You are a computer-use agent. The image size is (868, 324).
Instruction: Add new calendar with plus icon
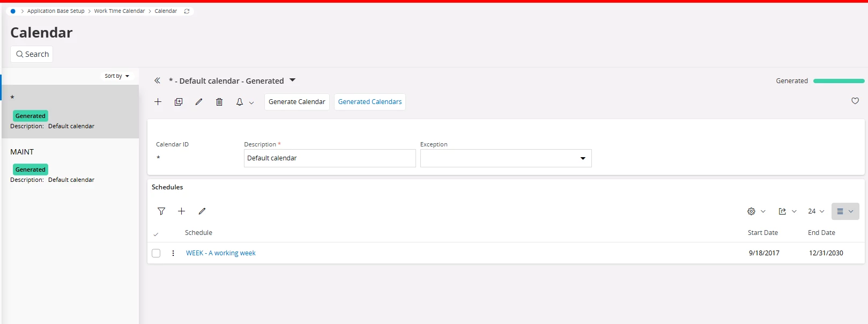point(158,102)
